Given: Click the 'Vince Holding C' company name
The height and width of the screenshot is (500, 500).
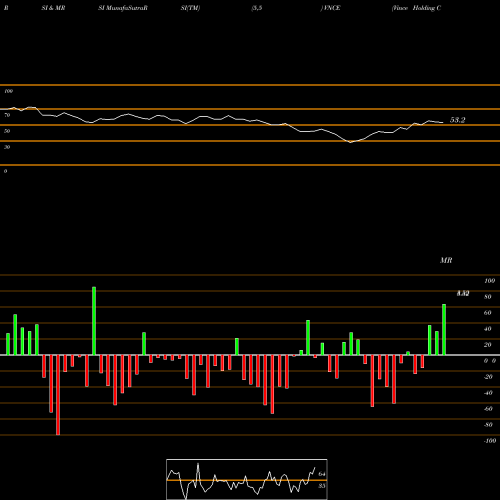Looking at the screenshot, I should tap(417, 8).
